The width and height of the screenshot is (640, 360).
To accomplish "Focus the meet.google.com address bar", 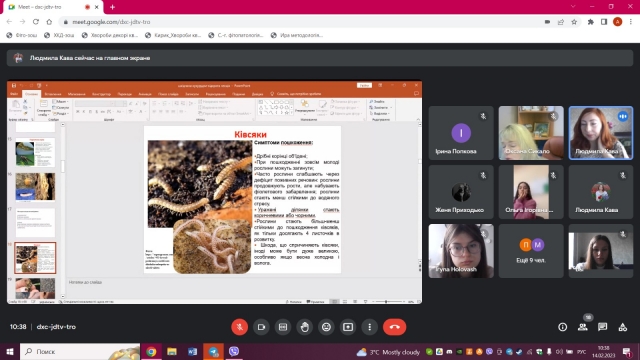I will [x=302, y=22].
